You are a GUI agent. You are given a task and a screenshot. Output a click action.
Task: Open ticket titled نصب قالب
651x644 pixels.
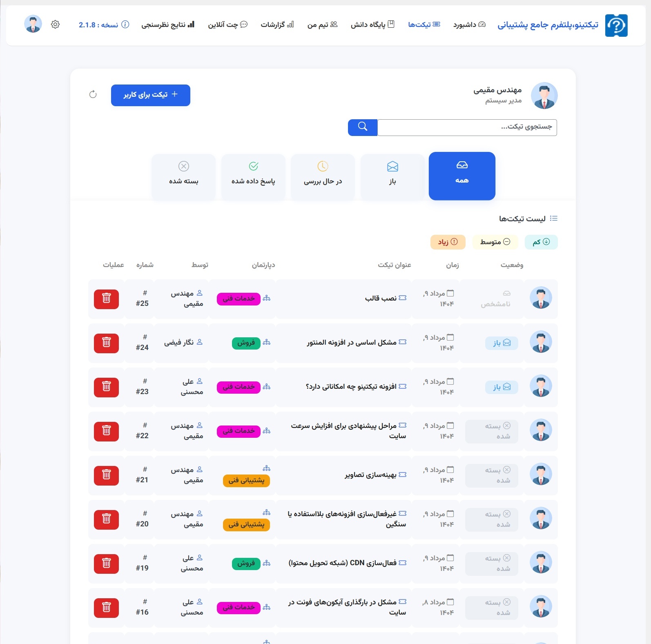click(381, 299)
